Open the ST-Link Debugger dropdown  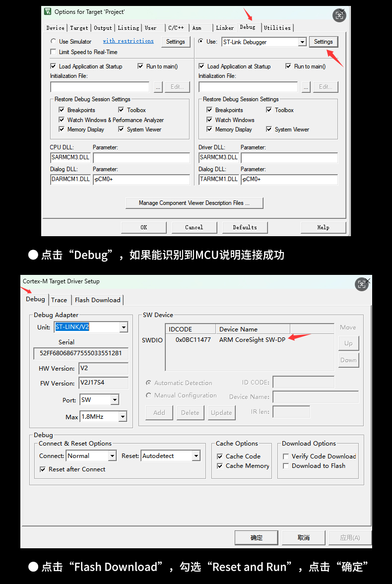[x=302, y=42]
